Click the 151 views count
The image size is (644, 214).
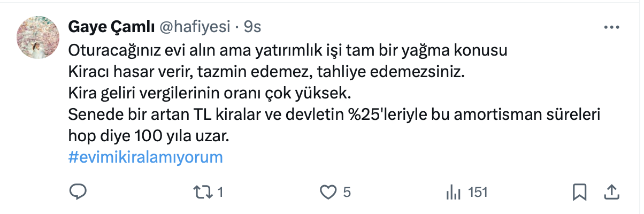[478, 193]
